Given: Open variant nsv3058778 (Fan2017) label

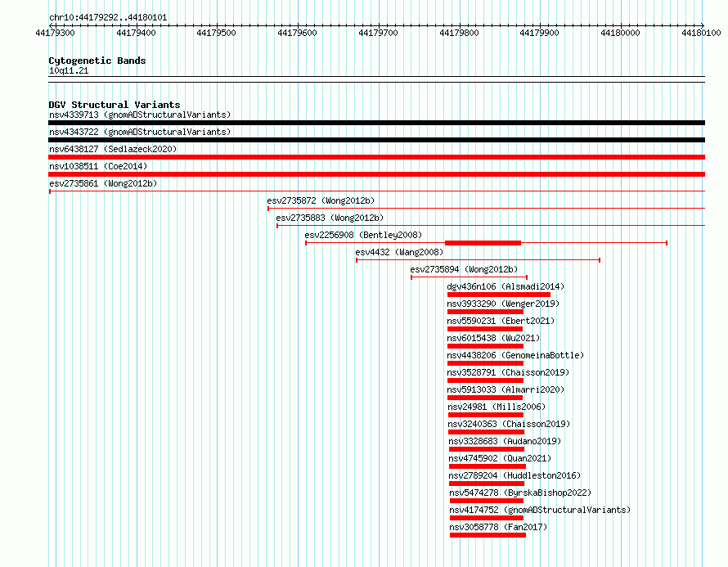Looking at the screenshot, I should click(x=498, y=527).
